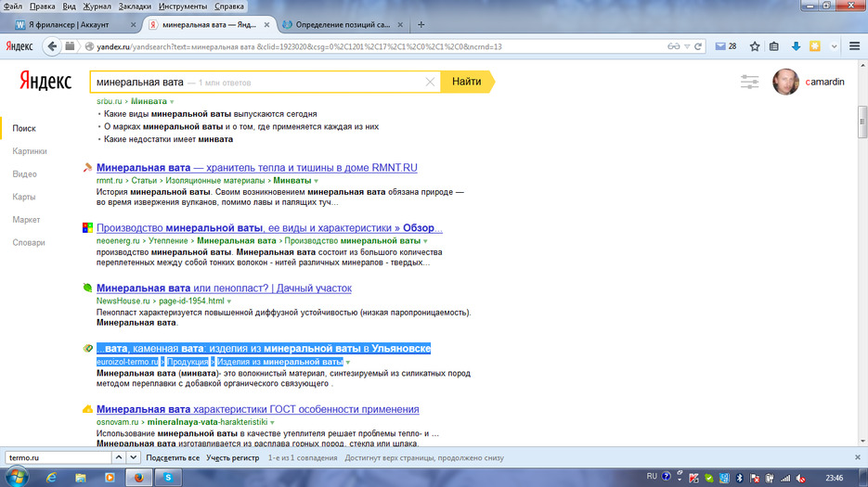
Task: Click the Yandex toolbar logo button
Action: tap(19, 46)
